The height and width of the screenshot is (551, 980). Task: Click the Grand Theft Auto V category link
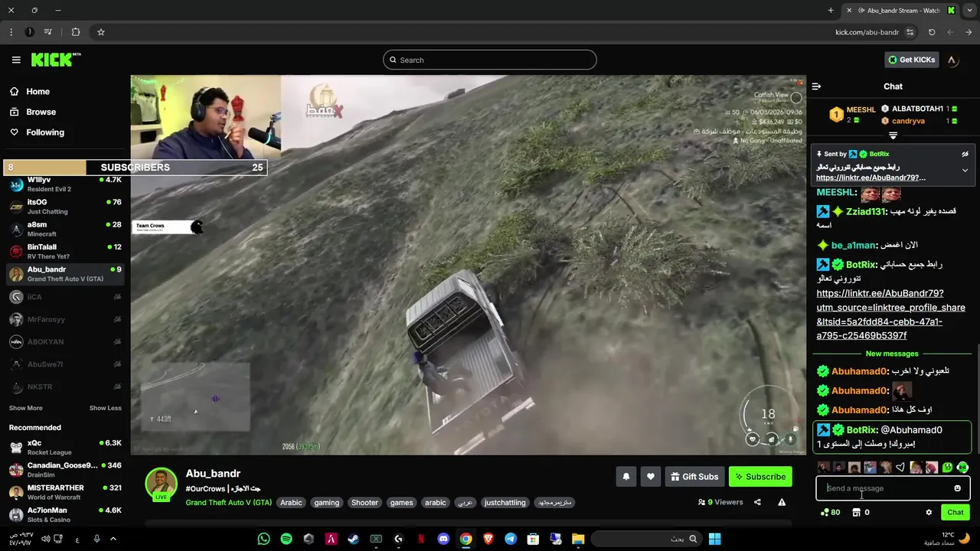click(x=229, y=503)
